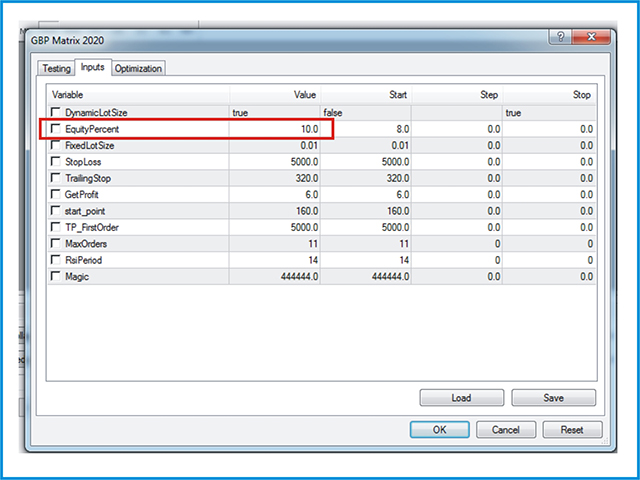Click the Cancel button
Image resolution: width=640 pixels, height=480 pixels.
coord(505,430)
